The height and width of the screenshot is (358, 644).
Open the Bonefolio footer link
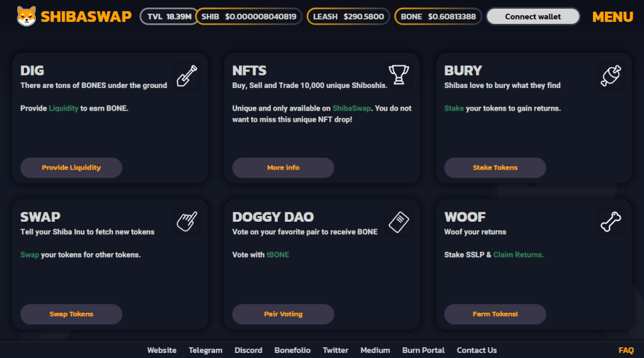(292, 350)
